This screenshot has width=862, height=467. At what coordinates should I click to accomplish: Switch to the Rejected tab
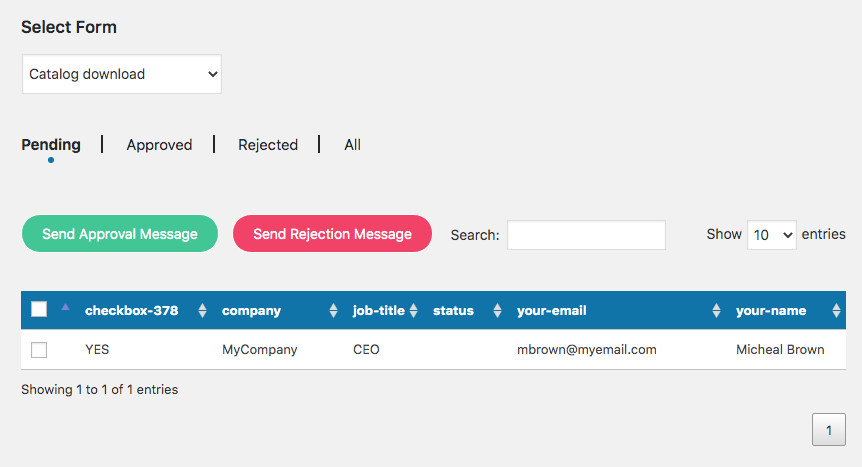(x=268, y=145)
